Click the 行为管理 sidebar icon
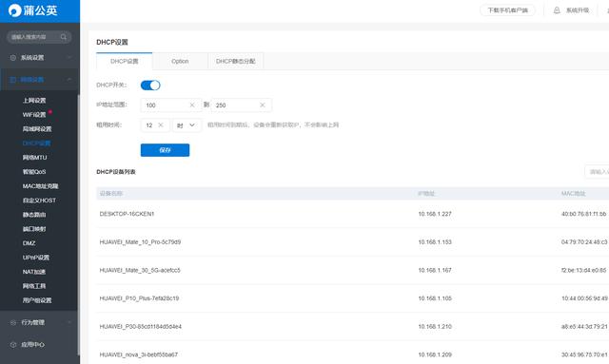This screenshot has height=364, width=609. click(12, 322)
